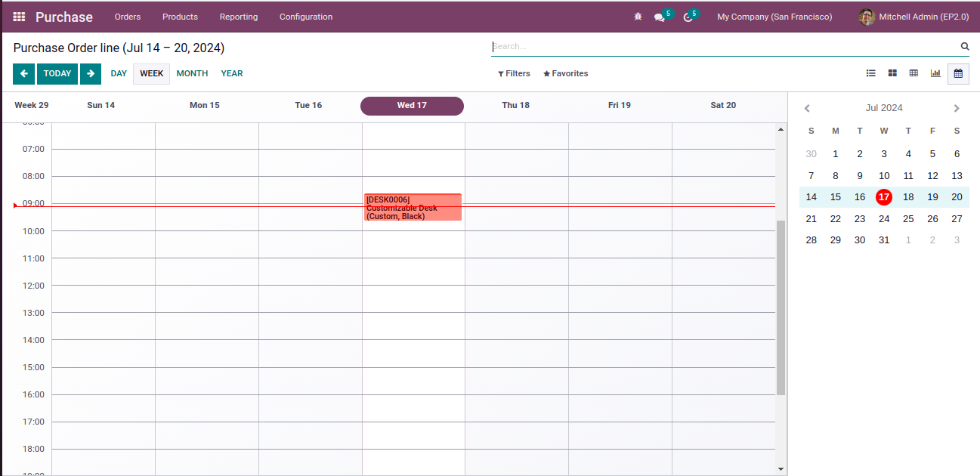Switch calendar to DAY scale
This screenshot has width=980, height=476.
[119, 74]
